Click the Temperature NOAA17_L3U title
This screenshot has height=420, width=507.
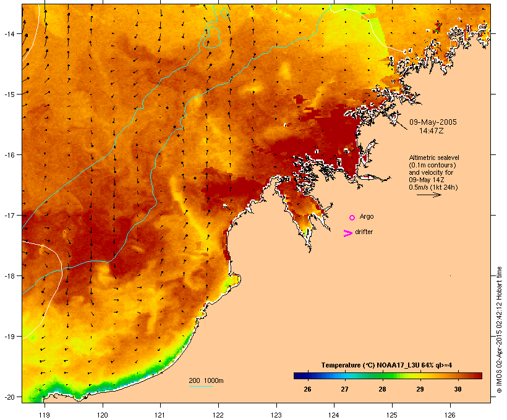click(386, 365)
